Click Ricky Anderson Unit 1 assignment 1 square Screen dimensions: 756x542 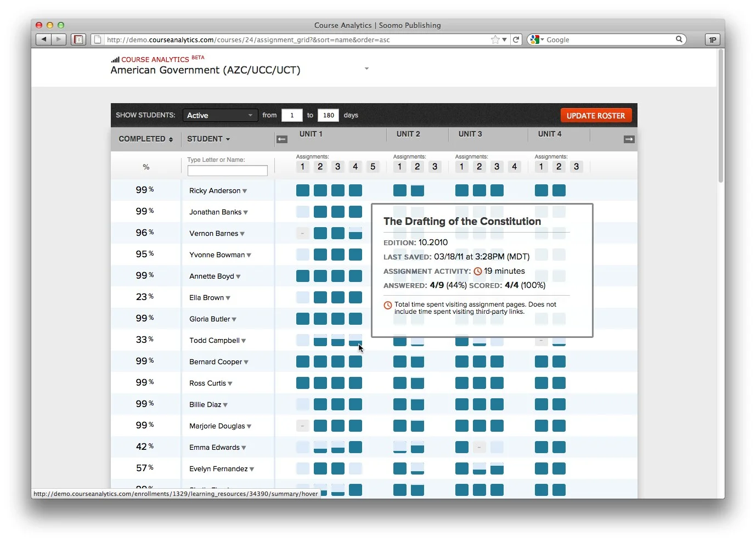tap(303, 190)
